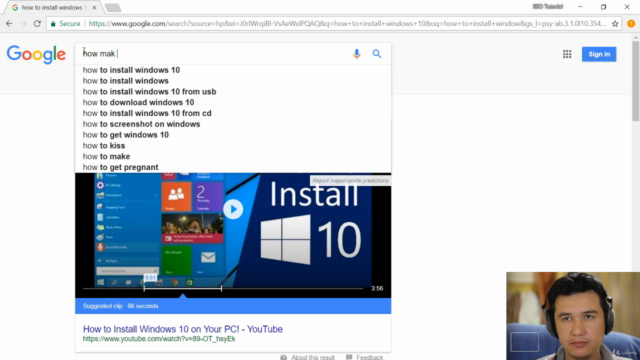The image size is (640, 360).
Task: Select the 'how to install windows' tab
Action: tap(52, 7)
